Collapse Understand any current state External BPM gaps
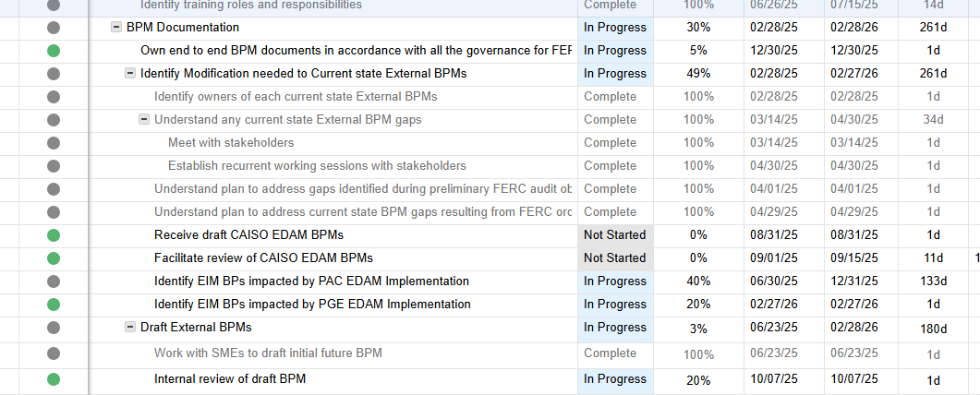Viewport: 980px width, 395px height. click(144, 120)
